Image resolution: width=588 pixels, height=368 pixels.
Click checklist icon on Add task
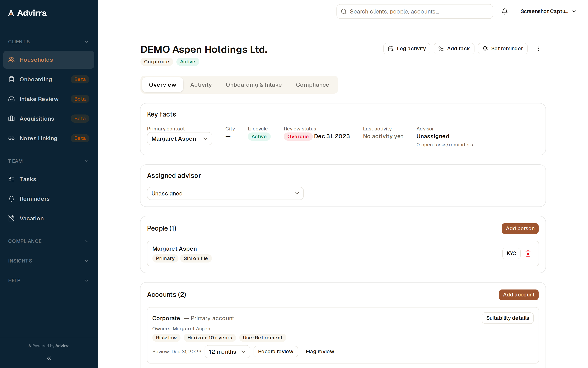[x=441, y=49]
